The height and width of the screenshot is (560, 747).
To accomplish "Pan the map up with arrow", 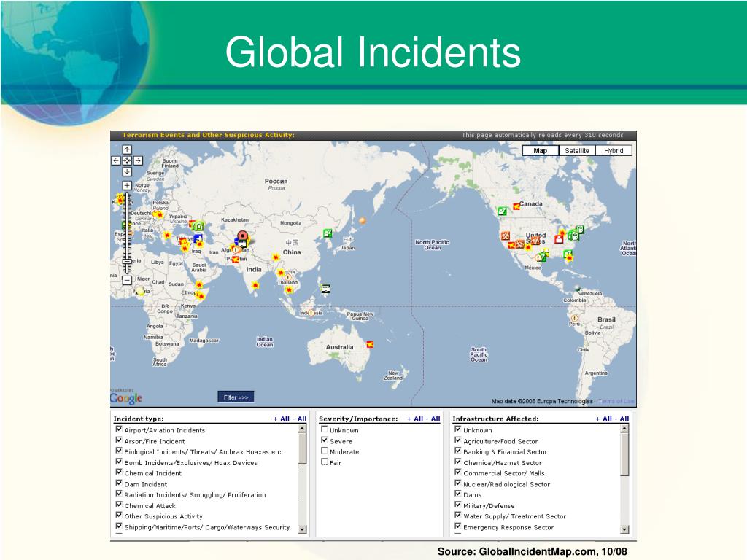I will (127, 149).
